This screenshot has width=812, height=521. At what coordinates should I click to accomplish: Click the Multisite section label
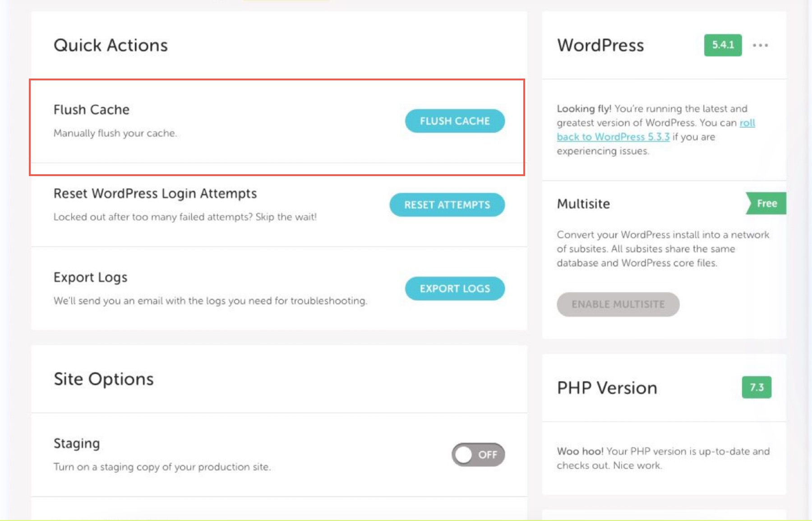pyautogui.click(x=583, y=203)
